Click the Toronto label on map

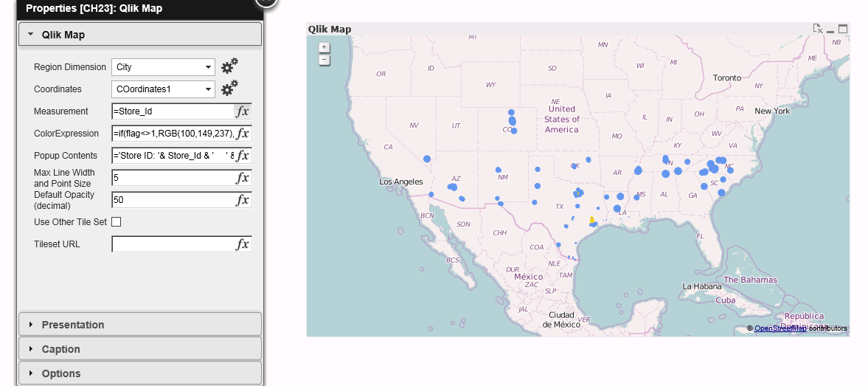tap(727, 78)
